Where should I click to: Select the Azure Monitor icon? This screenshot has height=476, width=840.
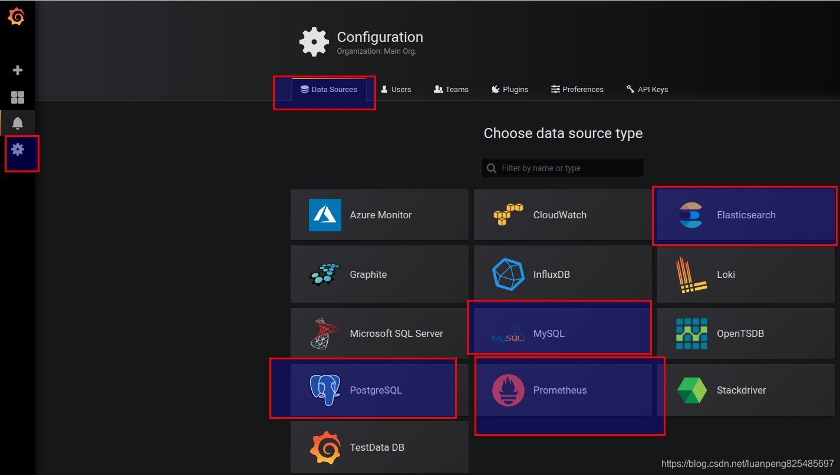[325, 215]
